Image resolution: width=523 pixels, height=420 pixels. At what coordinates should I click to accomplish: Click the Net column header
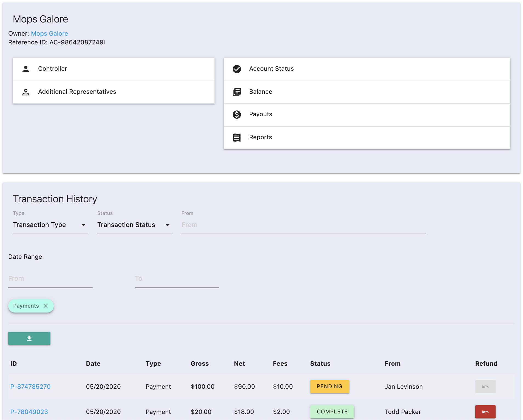pos(240,364)
